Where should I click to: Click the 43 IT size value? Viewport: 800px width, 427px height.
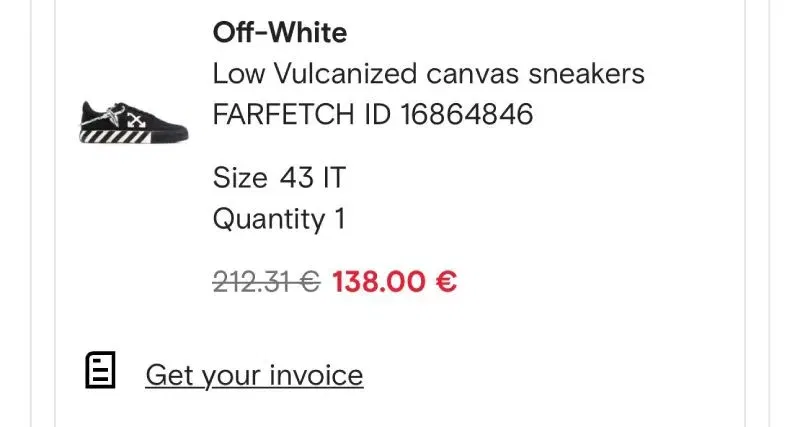312,179
